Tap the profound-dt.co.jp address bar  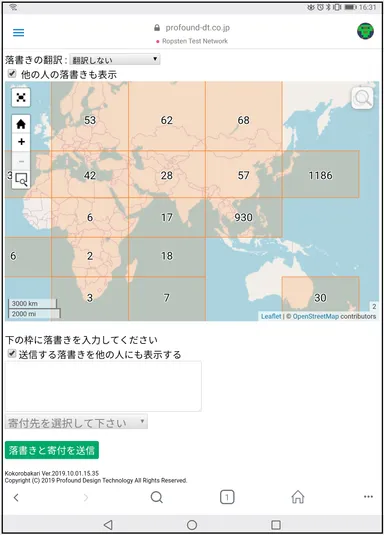(197, 28)
